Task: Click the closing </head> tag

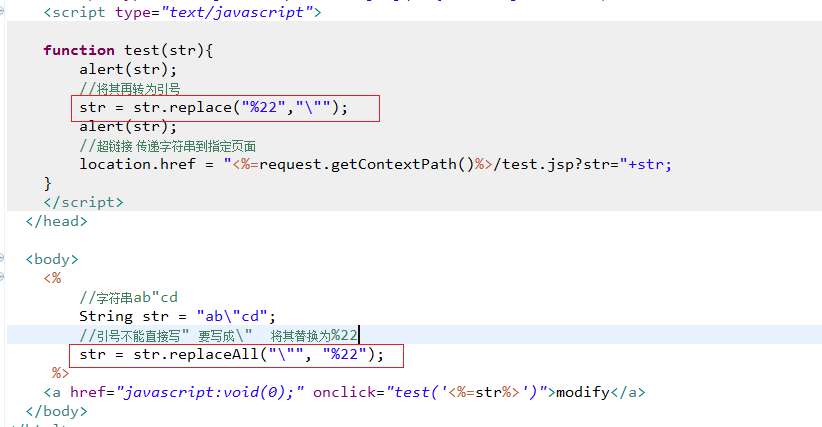Action: click(57, 221)
